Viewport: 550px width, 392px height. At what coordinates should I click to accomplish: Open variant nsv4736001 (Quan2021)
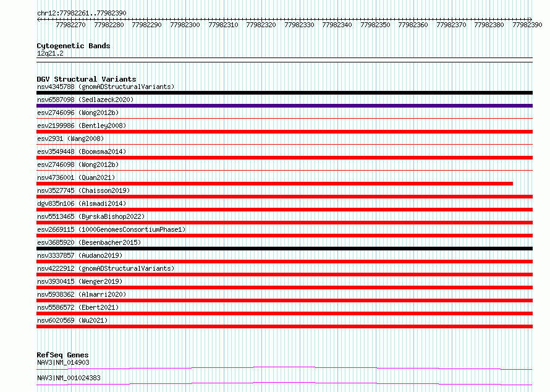click(x=76, y=177)
